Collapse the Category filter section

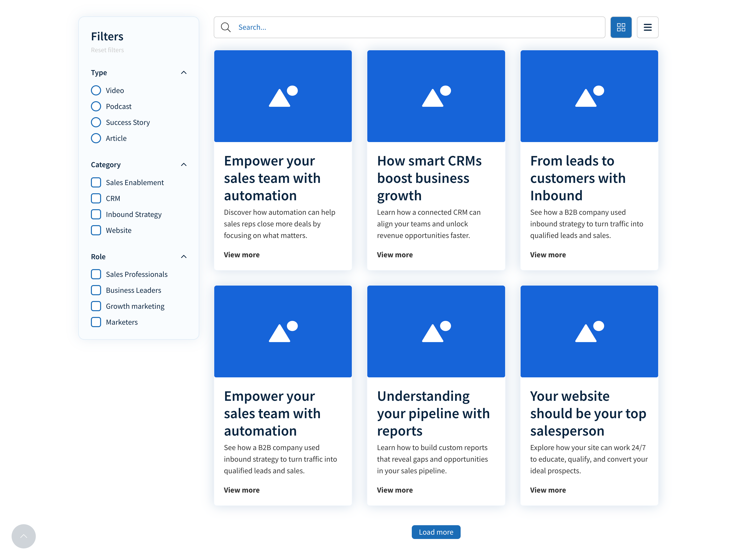tap(184, 165)
